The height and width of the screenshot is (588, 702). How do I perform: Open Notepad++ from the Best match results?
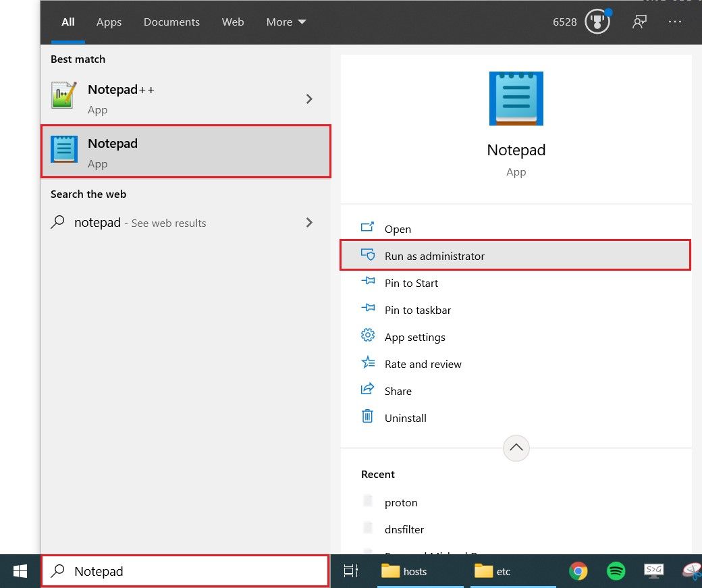click(x=186, y=99)
